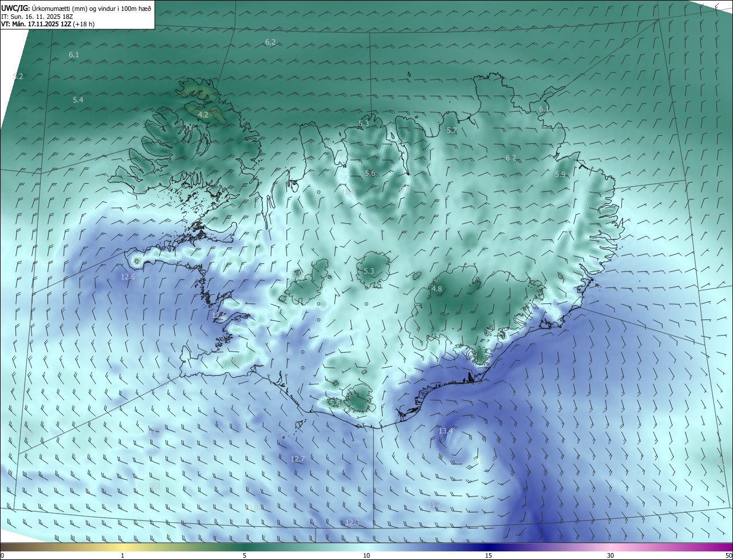
Task: Click the initial time "IT: Sun. 16. 11. 2025 18Z"
Action: point(38,17)
